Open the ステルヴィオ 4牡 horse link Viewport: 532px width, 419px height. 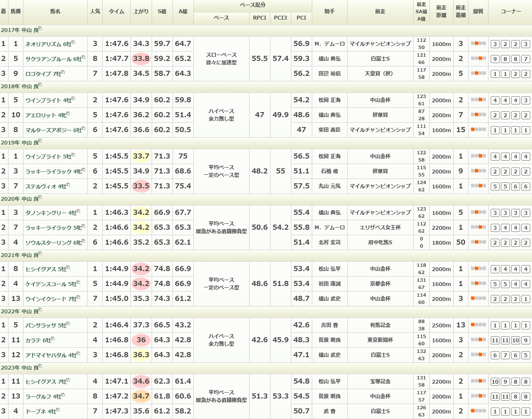point(45,186)
